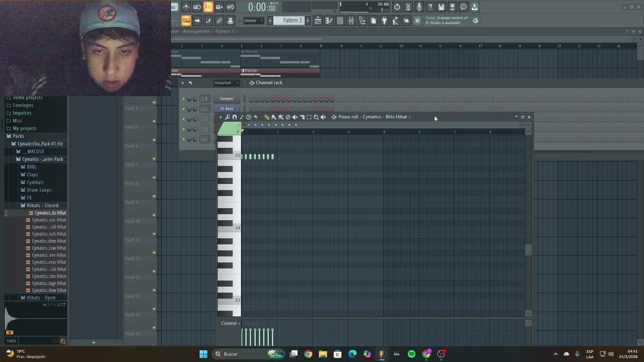
Task: Click the Undo history circular arrow icon
Action: click(397, 7)
